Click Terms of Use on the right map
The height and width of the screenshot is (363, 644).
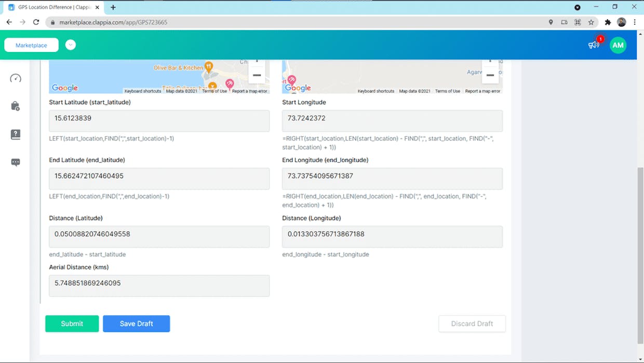point(448,91)
